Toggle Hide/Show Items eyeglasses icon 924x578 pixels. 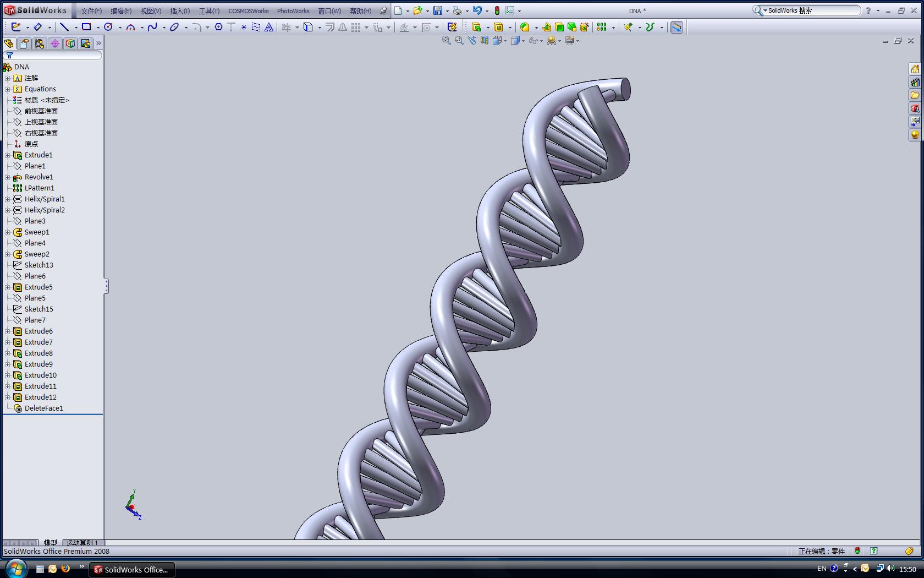click(533, 41)
